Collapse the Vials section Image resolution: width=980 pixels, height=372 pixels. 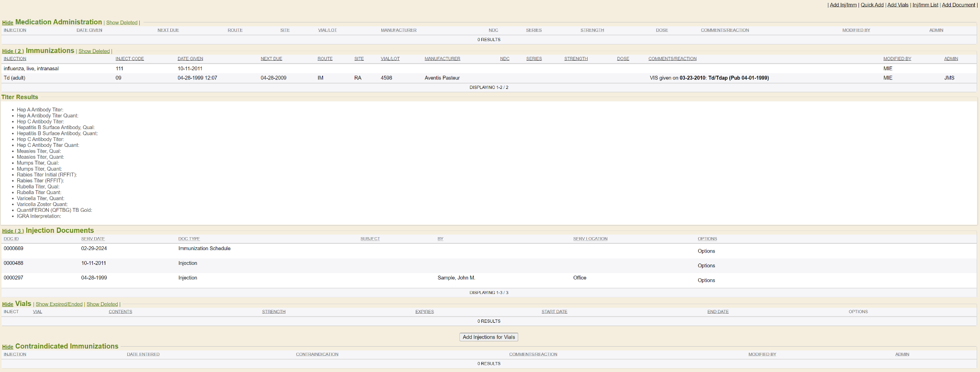8,304
